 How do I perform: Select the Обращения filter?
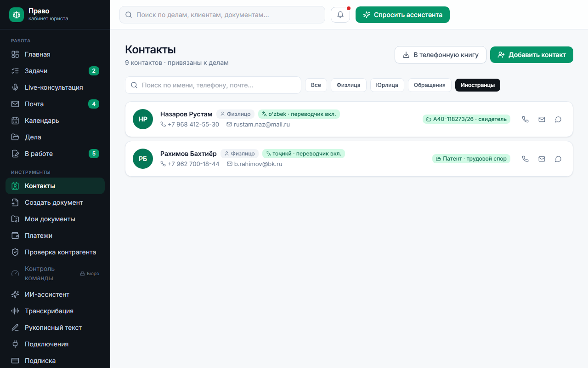pyautogui.click(x=430, y=85)
